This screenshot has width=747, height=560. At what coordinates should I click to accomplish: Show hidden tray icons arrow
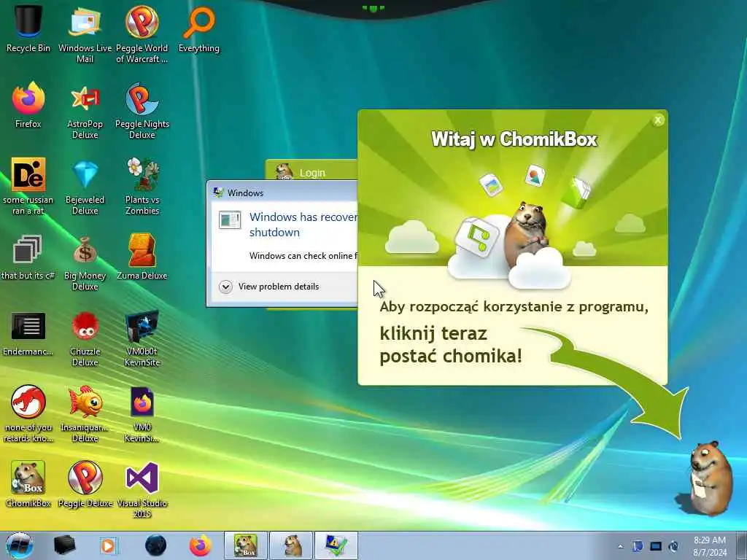[x=620, y=546]
